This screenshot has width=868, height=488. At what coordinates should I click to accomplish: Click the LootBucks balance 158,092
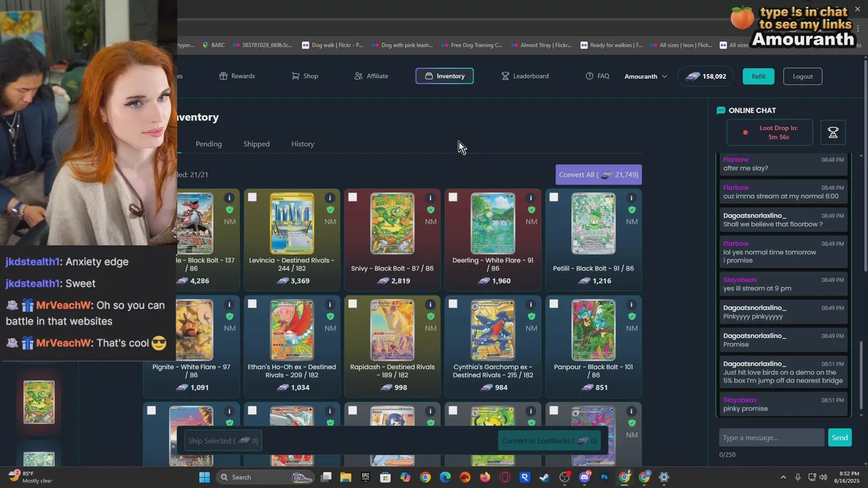tap(706, 76)
